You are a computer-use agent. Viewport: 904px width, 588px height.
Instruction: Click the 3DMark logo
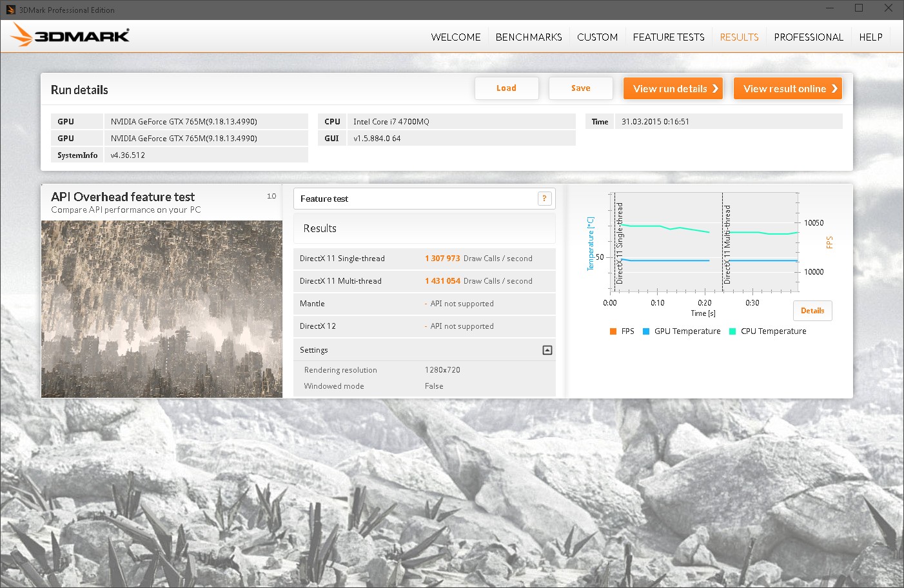pyautogui.click(x=70, y=35)
